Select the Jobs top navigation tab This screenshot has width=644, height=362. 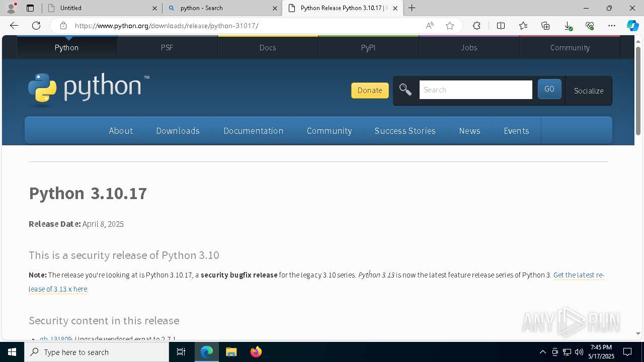pos(469,47)
